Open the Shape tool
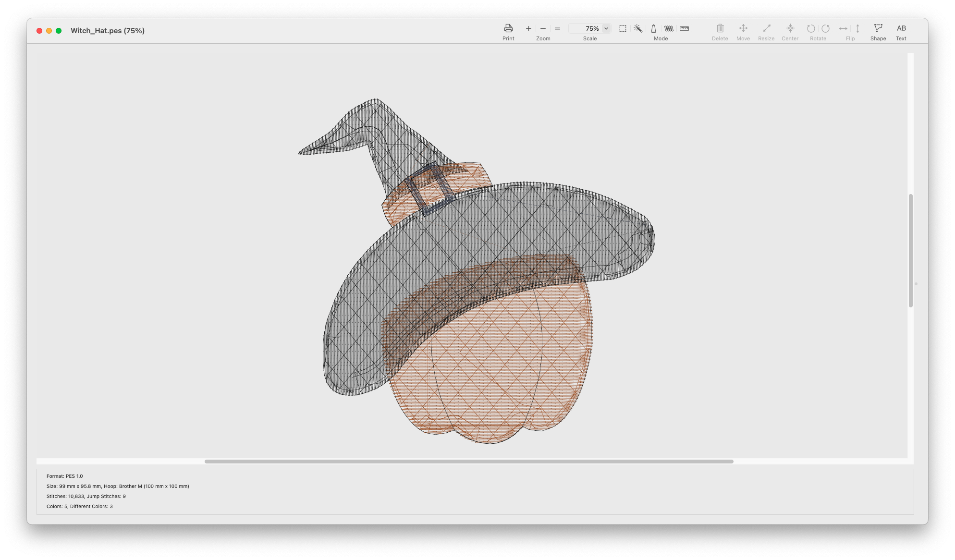The image size is (955, 560). click(878, 28)
